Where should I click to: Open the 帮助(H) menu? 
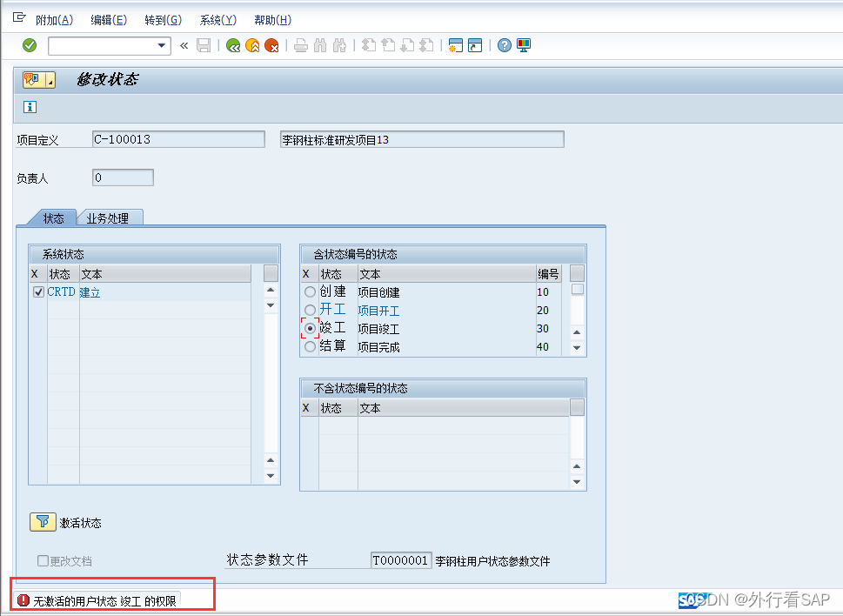click(272, 20)
